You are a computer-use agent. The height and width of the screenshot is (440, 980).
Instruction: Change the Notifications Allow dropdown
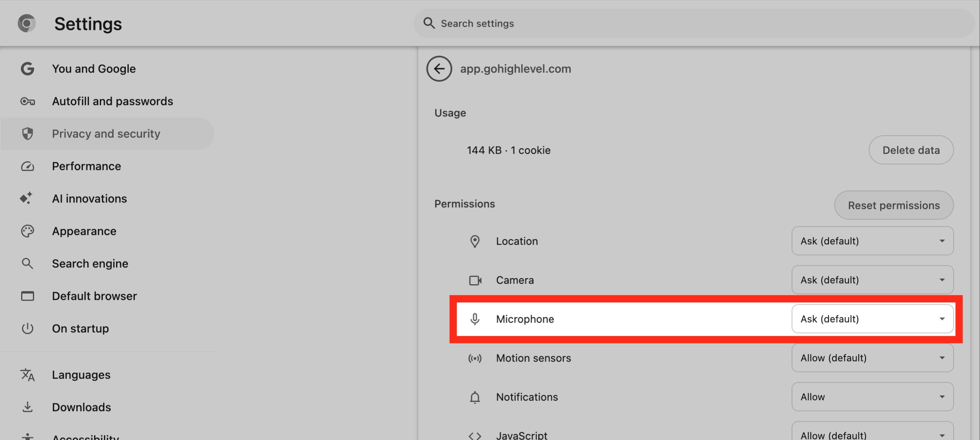pyautogui.click(x=872, y=397)
